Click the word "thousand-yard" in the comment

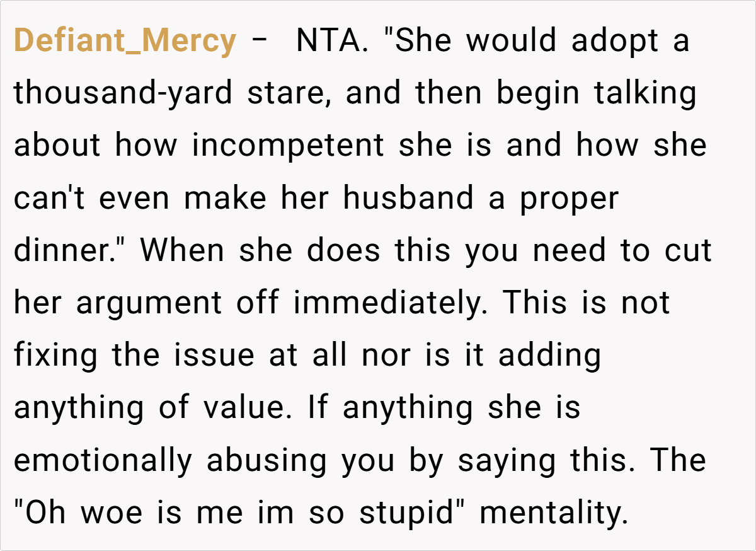coord(124,94)
